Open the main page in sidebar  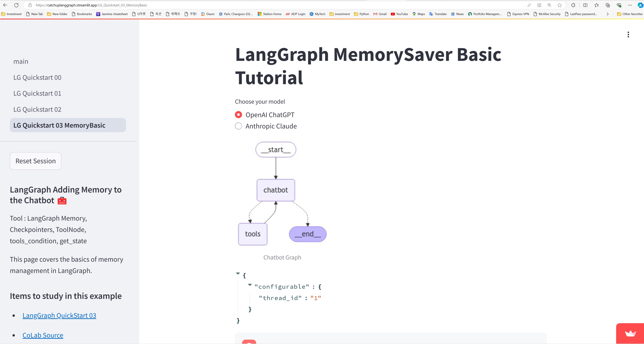pyautogui.click(x=21, y=62)
